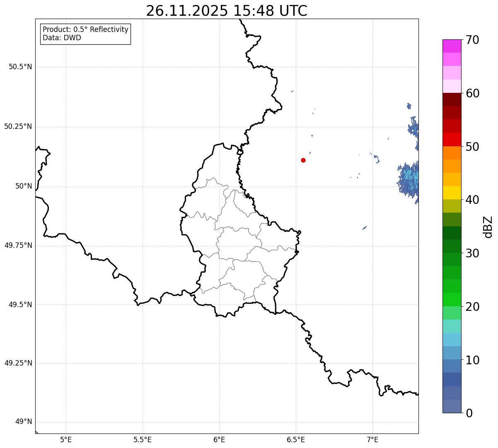This screenshot has width=498, height=448.
Task: Select the yellow swatch just above 40 dBZ
Action: [452, 193]
